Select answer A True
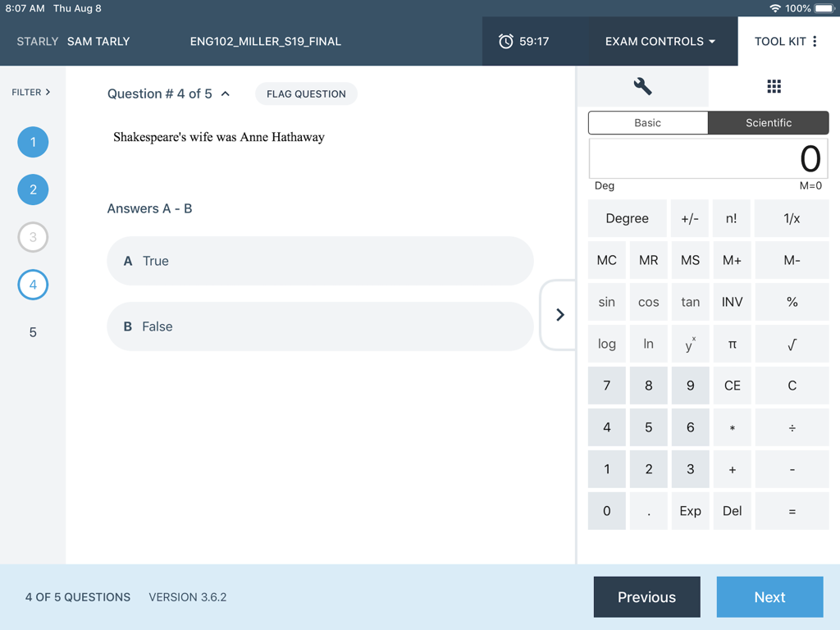 coord(320,261)
